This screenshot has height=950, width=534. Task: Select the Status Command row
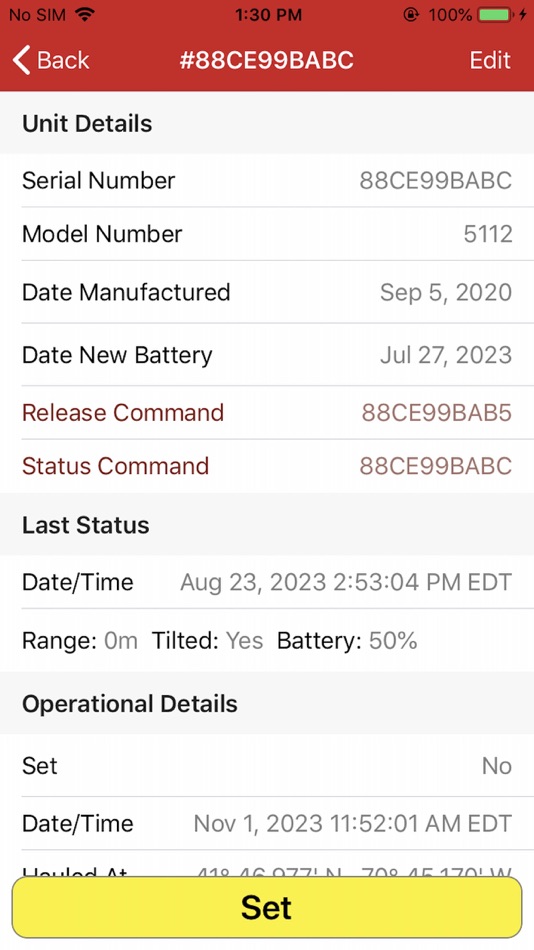(x=267, y=466)
